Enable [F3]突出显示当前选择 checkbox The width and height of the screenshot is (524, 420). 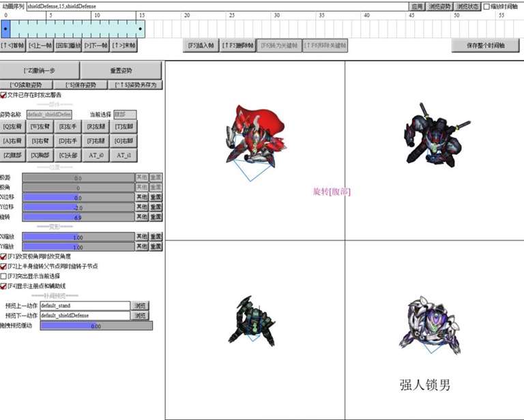pyautogui.click(x=4, y=276)
